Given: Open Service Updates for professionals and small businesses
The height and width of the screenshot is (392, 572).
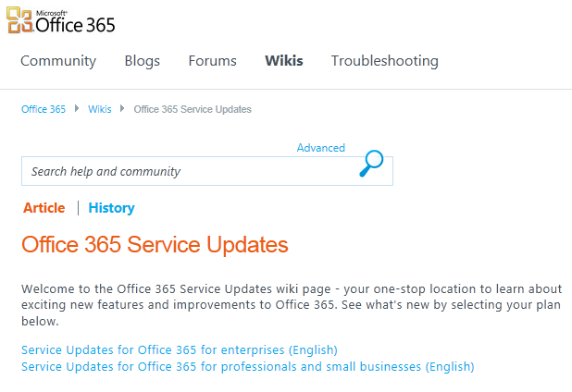Looking at the screenshot, I should point(247,366).
